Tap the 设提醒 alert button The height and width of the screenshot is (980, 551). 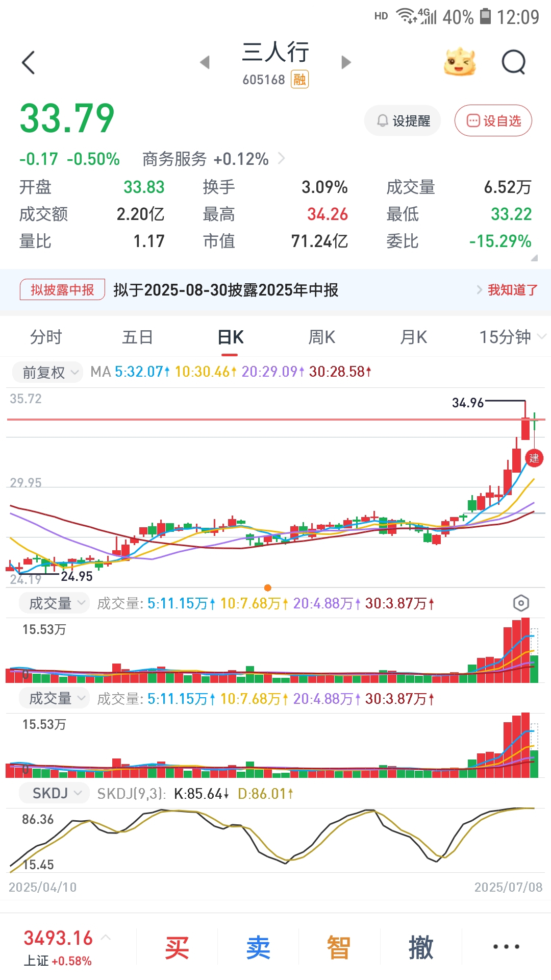(x=403, y=120)
